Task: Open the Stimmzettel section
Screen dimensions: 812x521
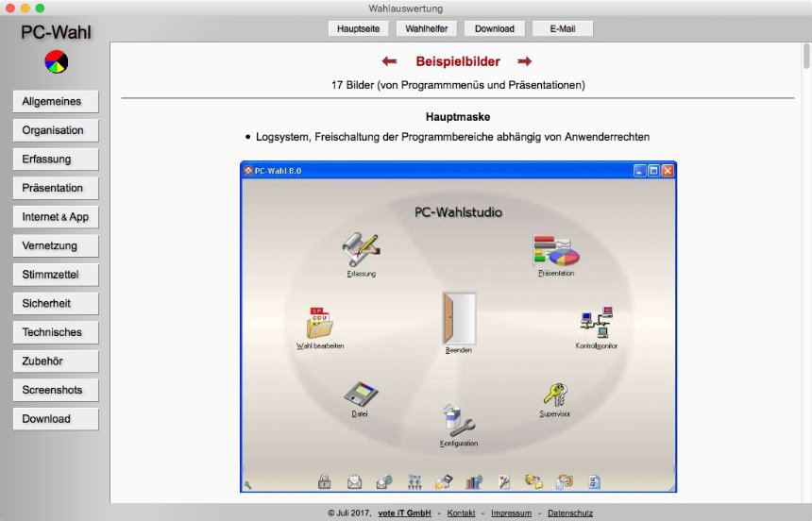Action: [56, 275]
